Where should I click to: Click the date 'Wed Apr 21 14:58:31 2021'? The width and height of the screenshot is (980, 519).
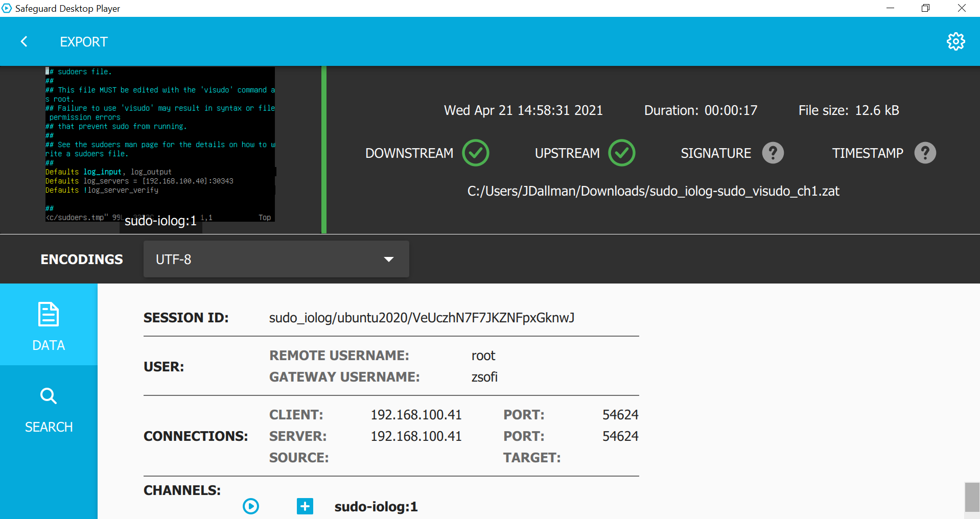coord(523,110)
